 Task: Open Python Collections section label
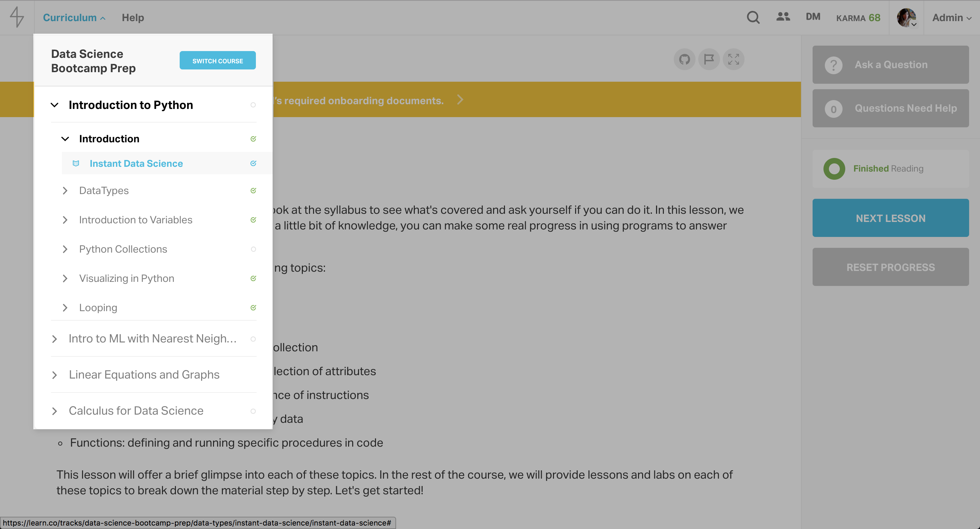(123, 249)
